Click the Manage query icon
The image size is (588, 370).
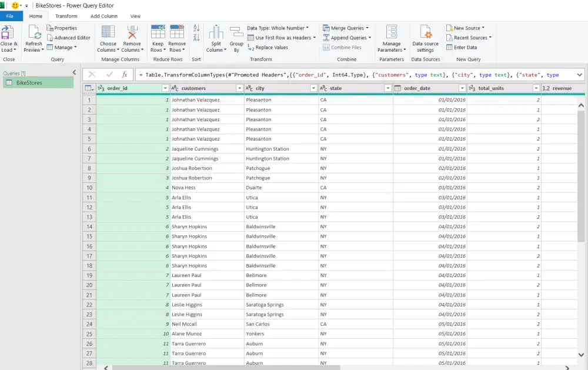click(49, 47)
